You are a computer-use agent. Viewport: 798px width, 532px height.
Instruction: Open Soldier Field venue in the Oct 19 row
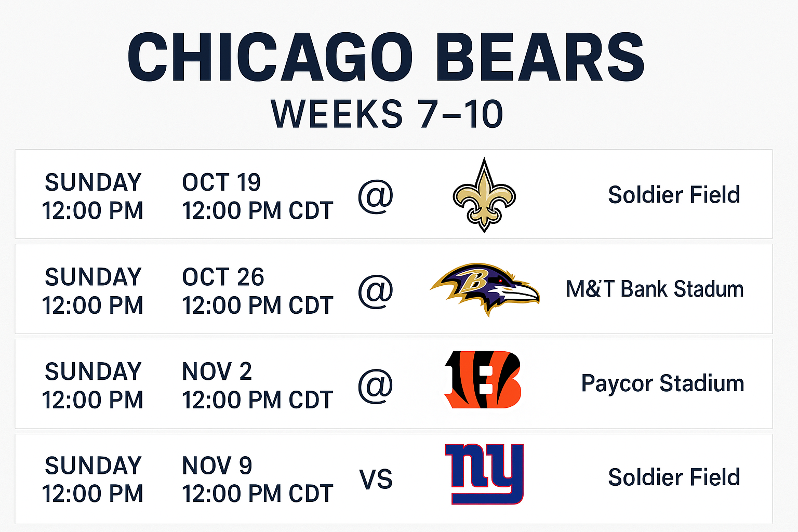point(674,195)
